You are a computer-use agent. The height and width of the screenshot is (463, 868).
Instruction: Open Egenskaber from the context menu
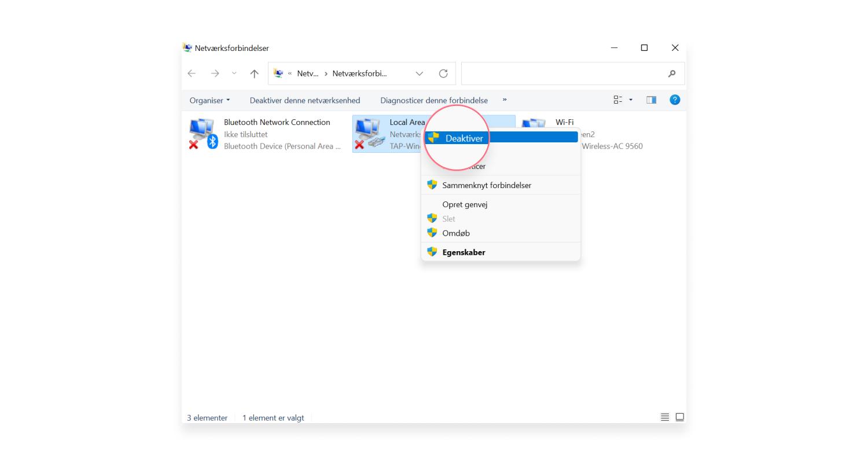(x=501, y=252)
